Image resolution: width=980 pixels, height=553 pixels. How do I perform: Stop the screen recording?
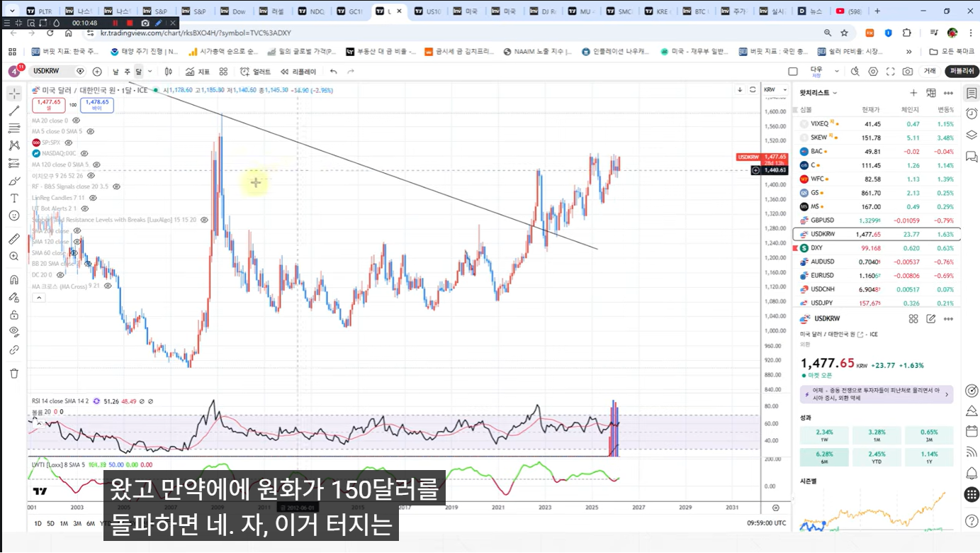click(130, 23)
